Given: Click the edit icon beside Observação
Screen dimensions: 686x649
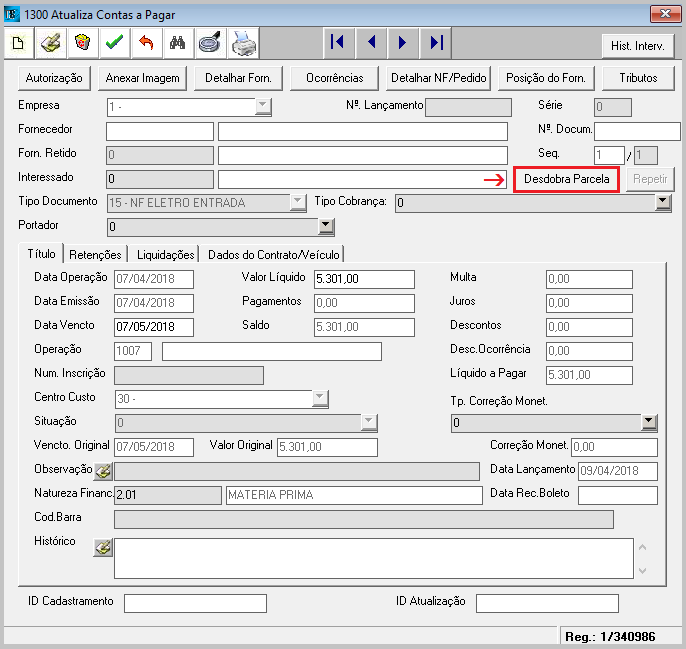Looking at the screenshot, I should [104, 471].
